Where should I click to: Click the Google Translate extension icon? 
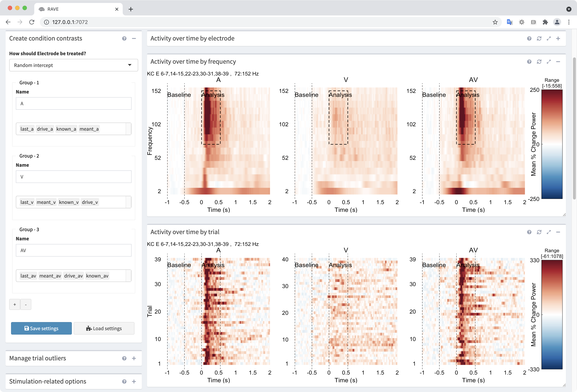point(510,22)
